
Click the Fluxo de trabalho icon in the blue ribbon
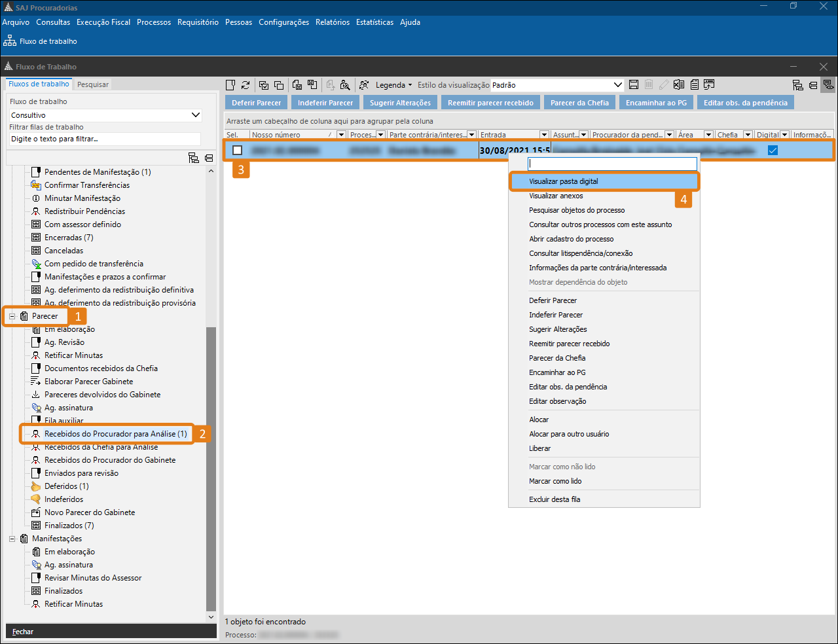point(10,41)
